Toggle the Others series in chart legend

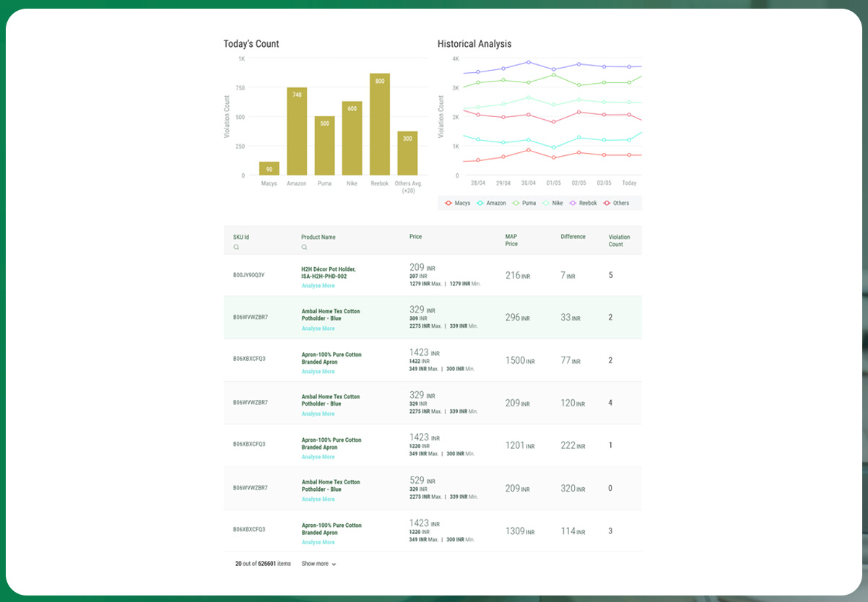pos(616,204)
